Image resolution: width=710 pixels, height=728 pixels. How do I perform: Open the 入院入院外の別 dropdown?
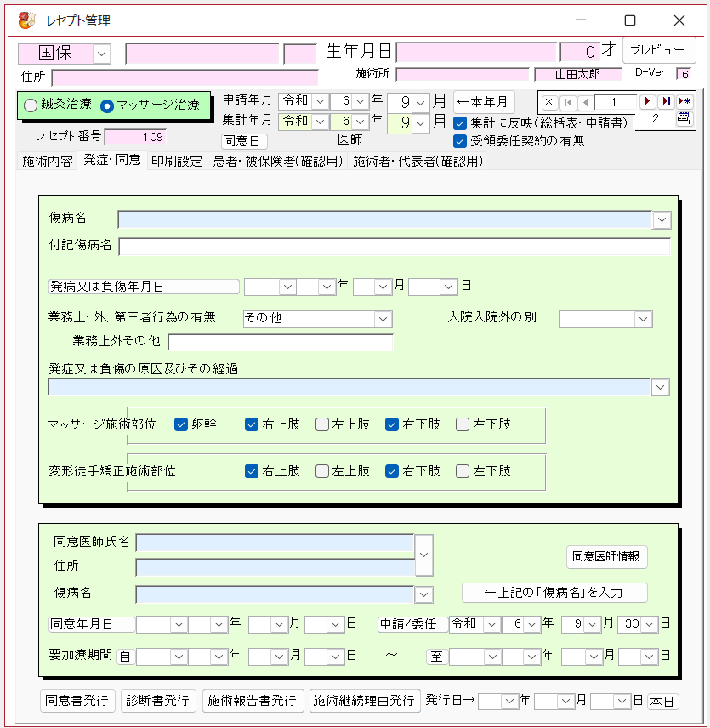tap(643, 319)
